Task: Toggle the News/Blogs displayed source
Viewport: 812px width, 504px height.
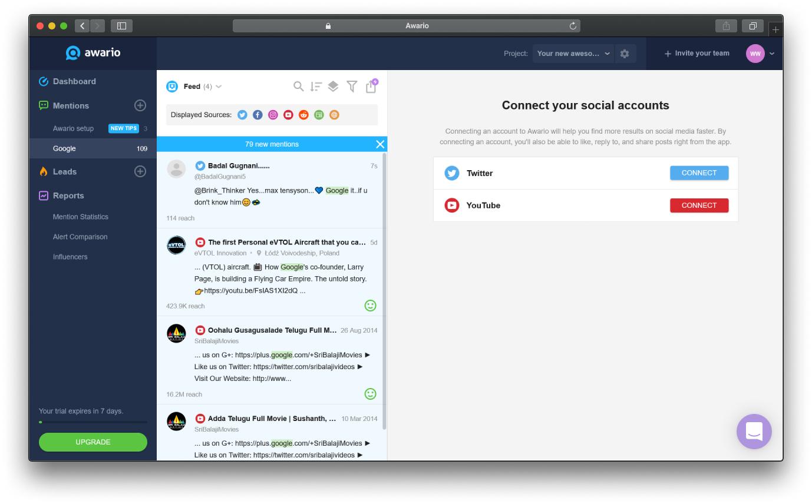Action: (x=319, y=115)
